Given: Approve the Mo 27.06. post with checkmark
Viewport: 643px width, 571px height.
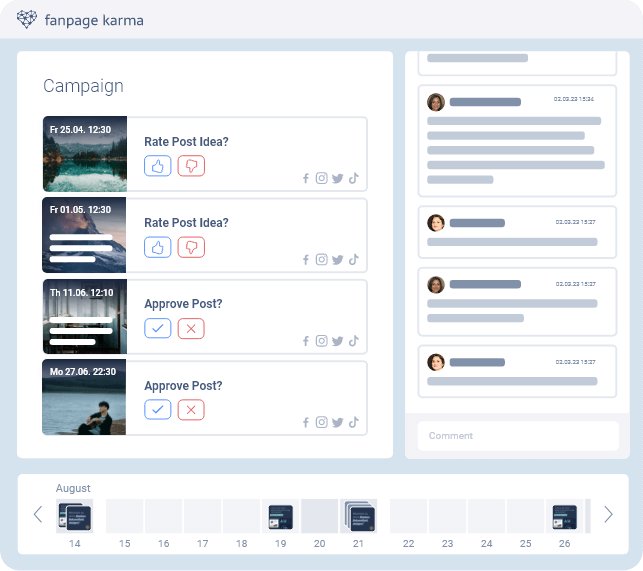Looking at the screenshot, I should (157, 409).
